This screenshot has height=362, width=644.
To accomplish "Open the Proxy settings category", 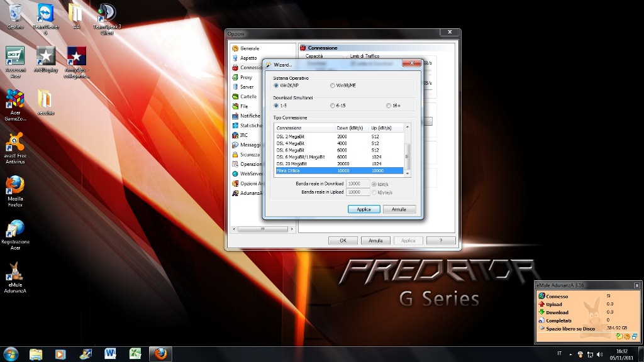I will pyautogui.click(x=246, y=77).
